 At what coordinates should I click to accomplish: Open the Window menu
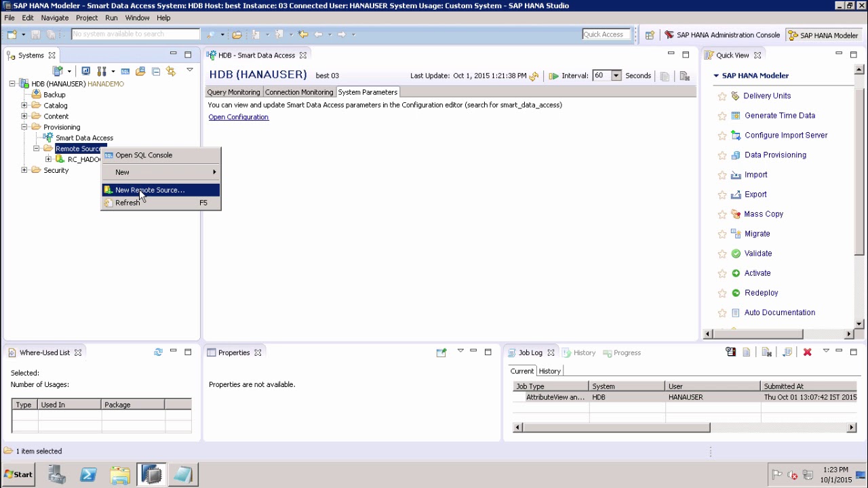(x=137, y=18)
